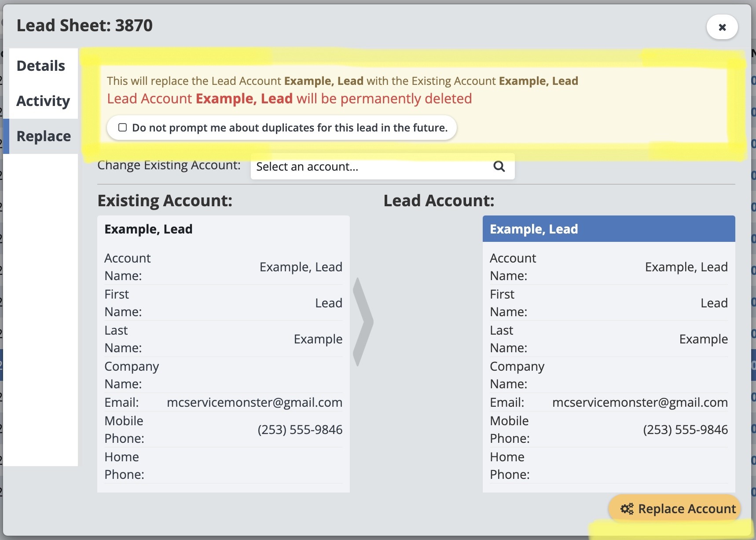This screenshot has width=756, height=540.
Task: Click the Lead Account mobile phone number
Action: click(685, 430)
